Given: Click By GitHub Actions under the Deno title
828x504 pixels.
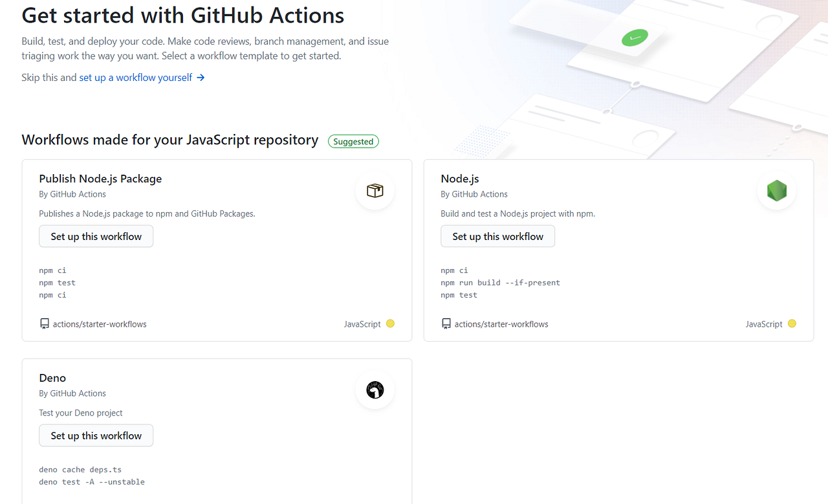Looking at the screenshot, I should [72, 393].
